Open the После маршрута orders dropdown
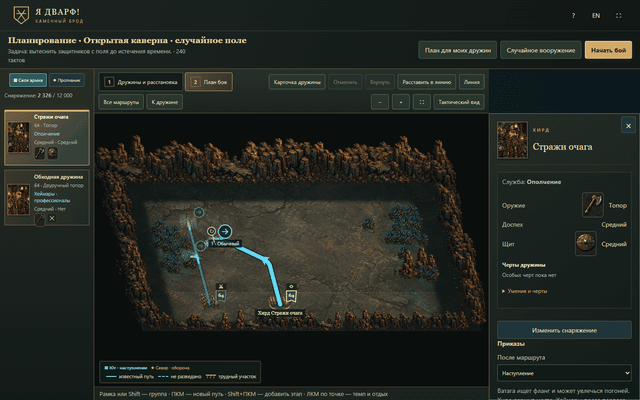Screen dimensions: 640x400 point(564,373)
